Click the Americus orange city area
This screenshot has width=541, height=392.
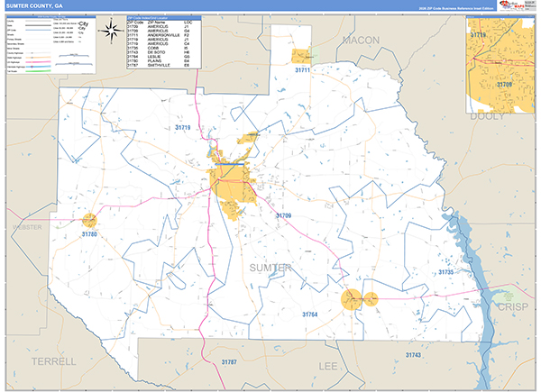(233, 183)
